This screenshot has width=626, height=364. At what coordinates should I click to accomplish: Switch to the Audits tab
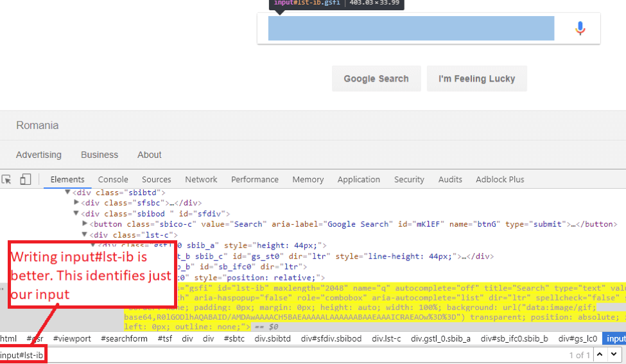450,180
